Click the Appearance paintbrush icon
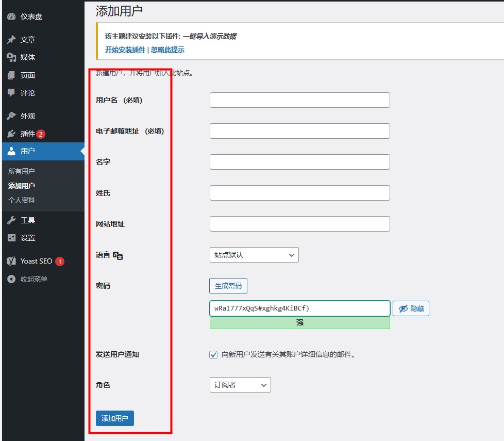Viewport: 504px width, 441px height. (11, 116)
